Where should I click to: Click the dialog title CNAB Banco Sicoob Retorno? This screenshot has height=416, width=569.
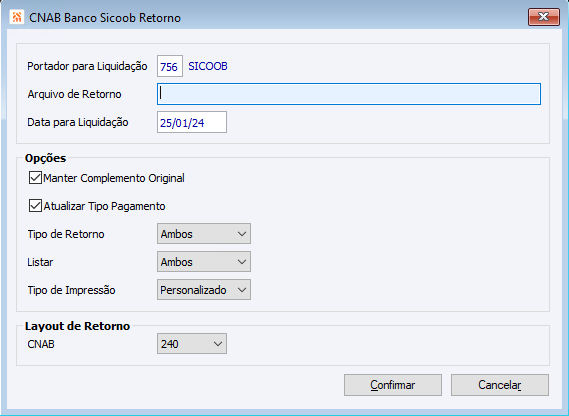click(x=105, y=18)
